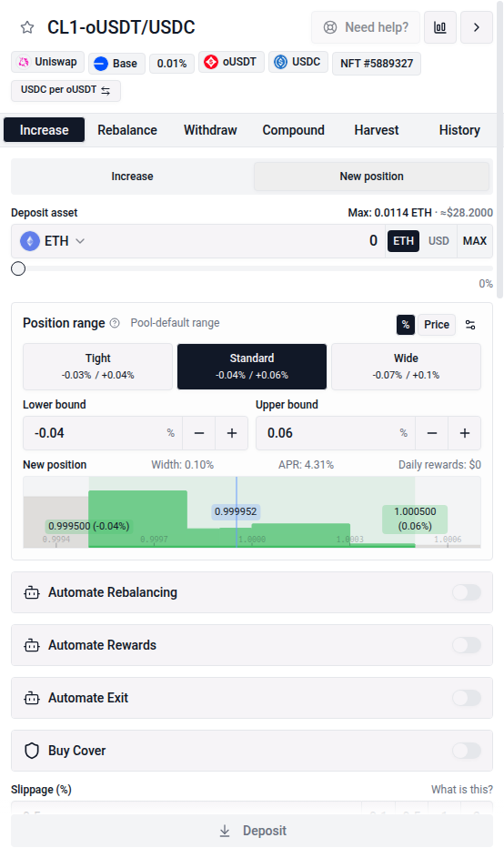Click the APR: 4.31% text
Screen dimensions: 504x858
click(x=306, y=465)
